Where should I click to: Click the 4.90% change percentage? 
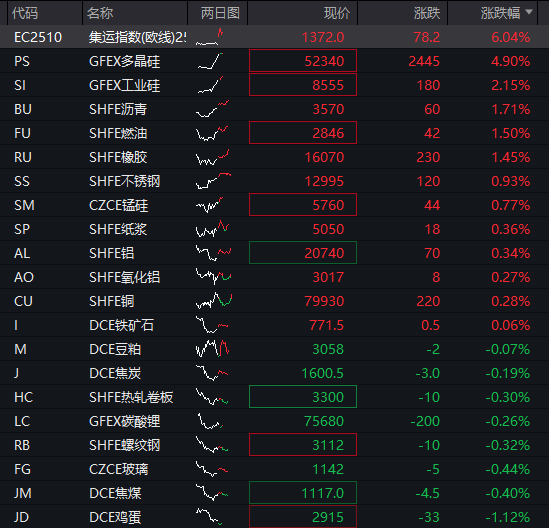pyautogui.click(x=510, y=61)
